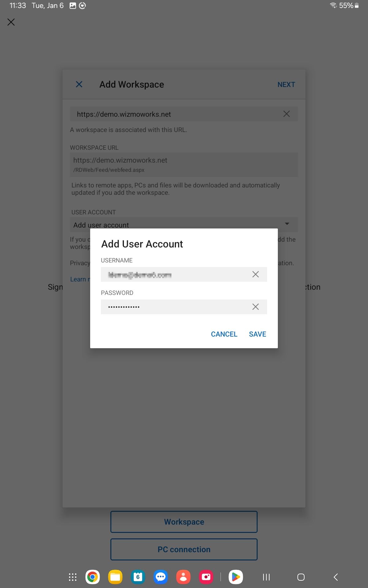
Task: Focus the PASSWORD input field
Action: coord(184,307)
